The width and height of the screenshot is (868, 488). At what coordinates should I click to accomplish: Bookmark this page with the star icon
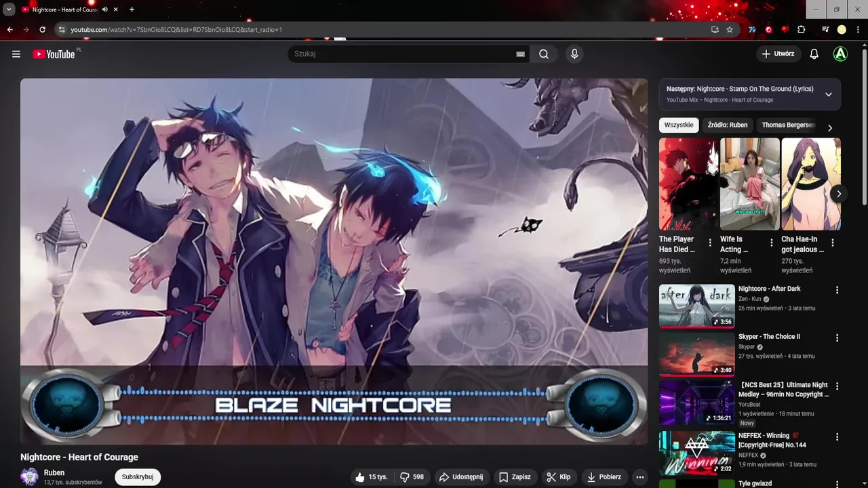[730, 30]
